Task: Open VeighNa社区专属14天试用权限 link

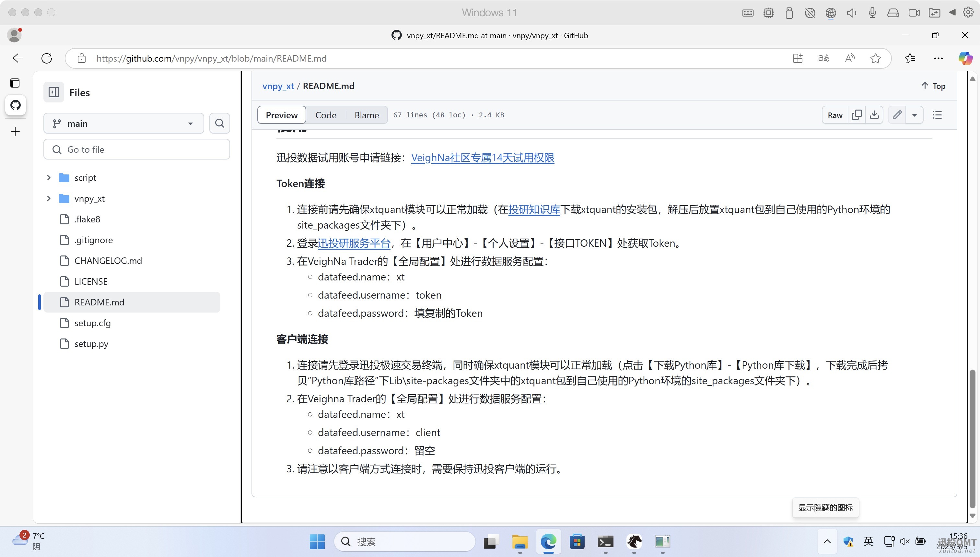Action: click(x=483, y=158)
